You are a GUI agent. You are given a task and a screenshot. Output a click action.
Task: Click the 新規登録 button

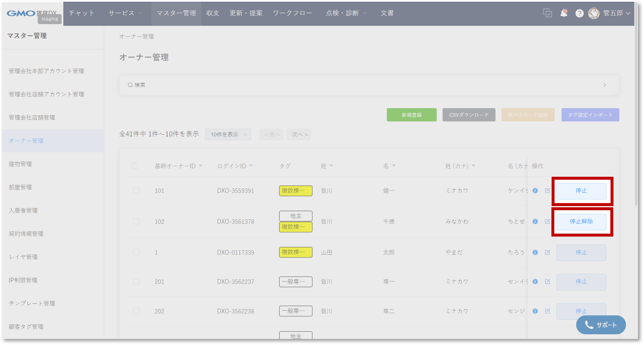[412, 115]
